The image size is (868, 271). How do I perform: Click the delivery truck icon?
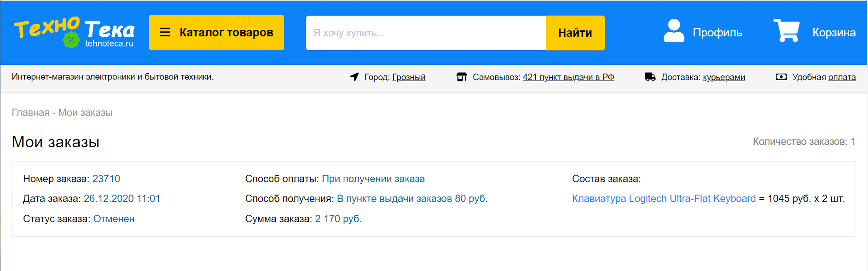pyautogui.click(x=650, y=77)
